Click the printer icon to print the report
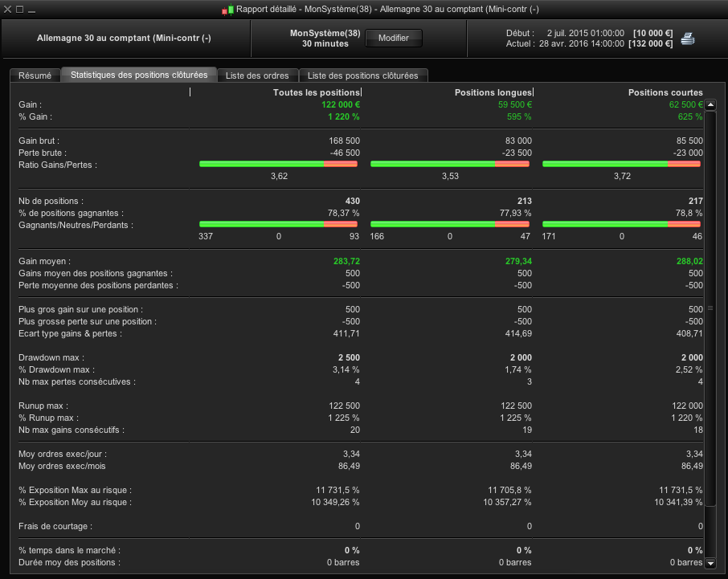The width and height of the screenshot is (728, 579). click(x=688, y=38)
